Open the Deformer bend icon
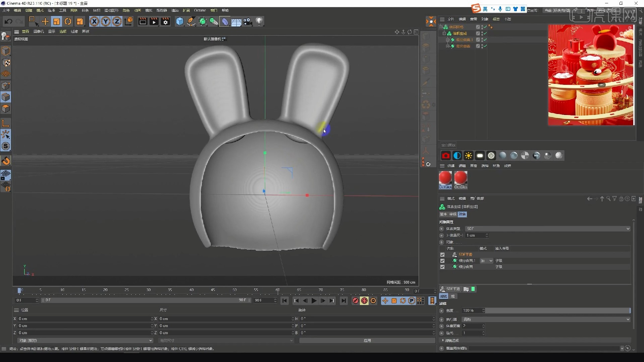 pyautogui.click(x=225, y=22)
